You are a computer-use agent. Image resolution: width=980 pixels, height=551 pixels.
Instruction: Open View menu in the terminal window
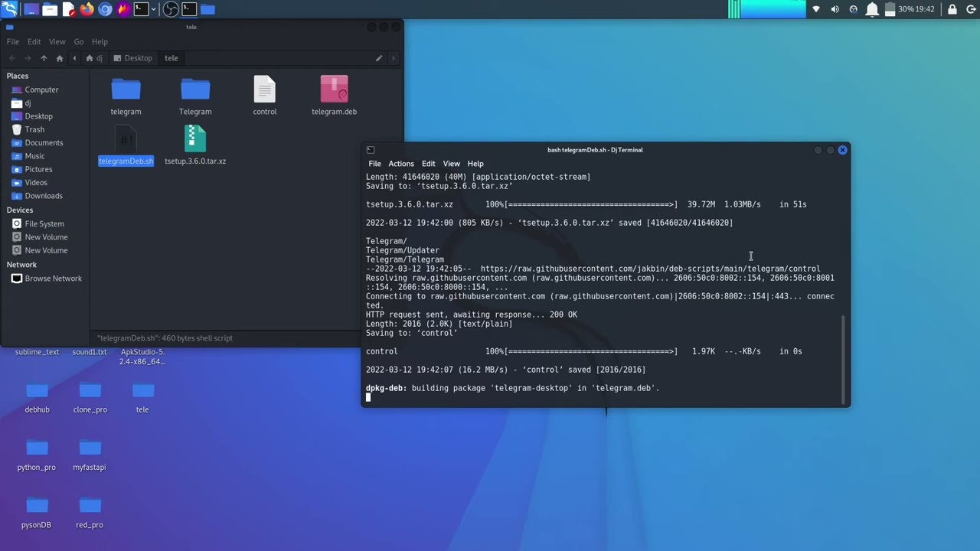[452, 164]
